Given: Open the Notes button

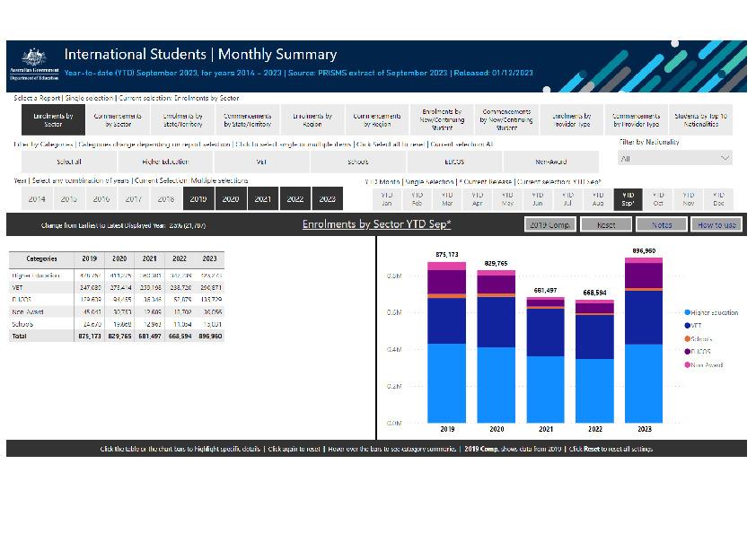Looking at the screenshot, I should 662,224.
